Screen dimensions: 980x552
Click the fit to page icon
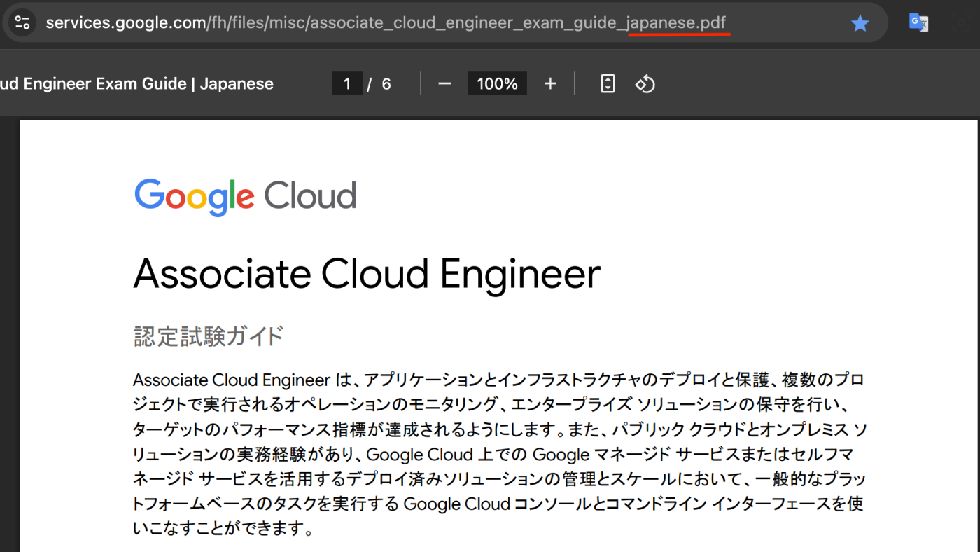(608, 84)
